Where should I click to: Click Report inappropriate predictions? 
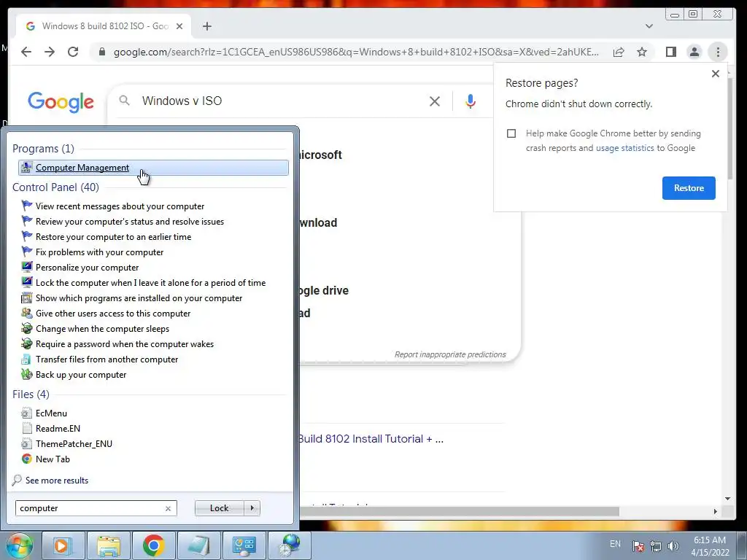(449, 354)
